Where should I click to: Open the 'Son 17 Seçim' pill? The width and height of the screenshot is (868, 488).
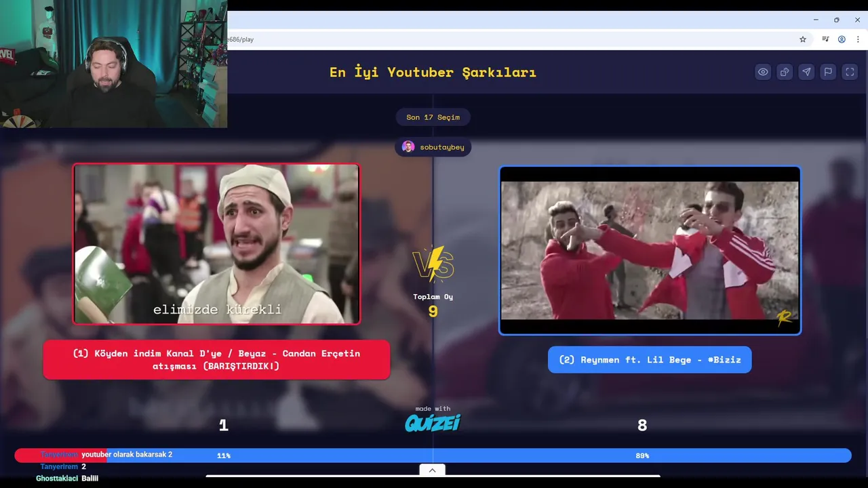433,117
